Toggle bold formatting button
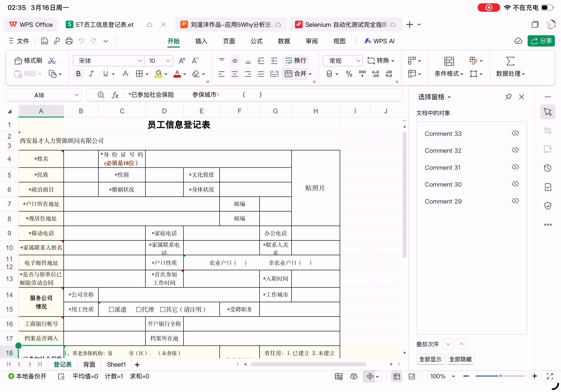Image resolution: width=561 pixels, height=392 pixels. pyautogui.click(x=78, y=74)
